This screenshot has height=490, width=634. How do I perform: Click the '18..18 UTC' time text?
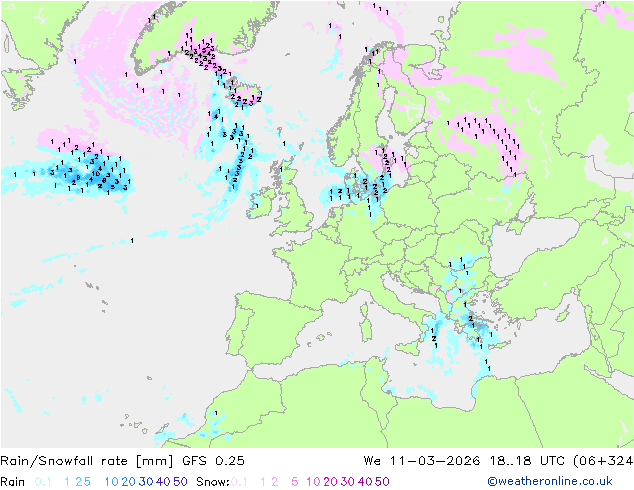(x=526, y=461)
